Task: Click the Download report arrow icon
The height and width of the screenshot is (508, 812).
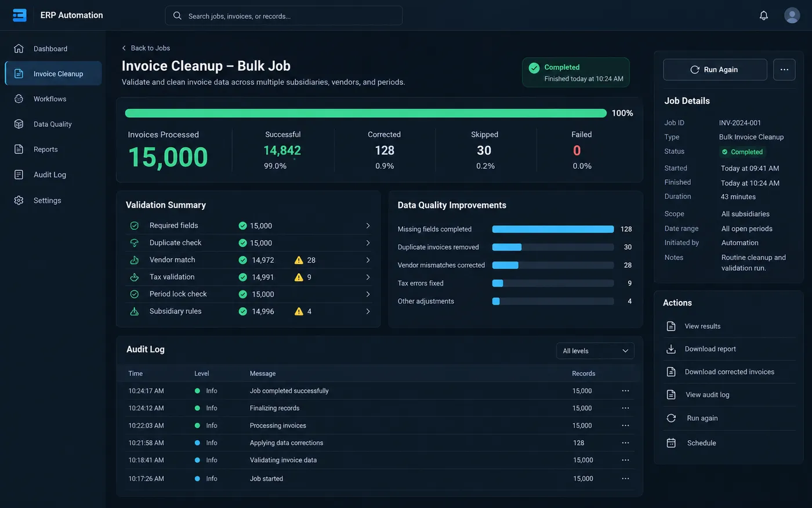Action: 671,349
